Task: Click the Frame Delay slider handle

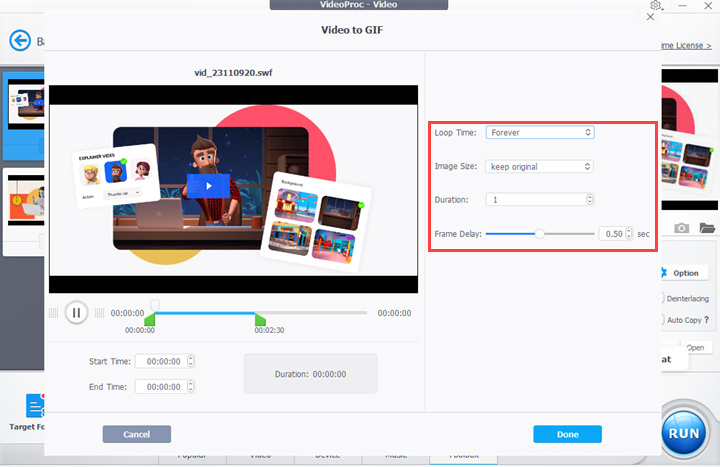Action: [540, 234]
